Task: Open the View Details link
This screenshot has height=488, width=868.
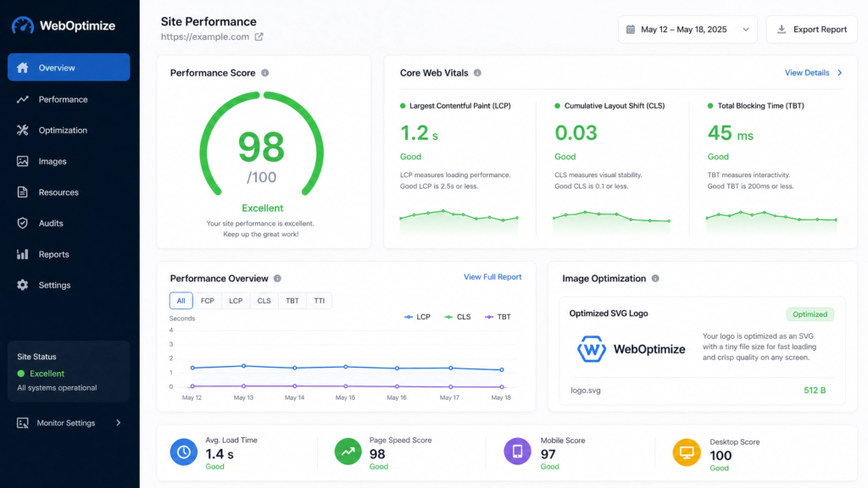Action: 807,73
